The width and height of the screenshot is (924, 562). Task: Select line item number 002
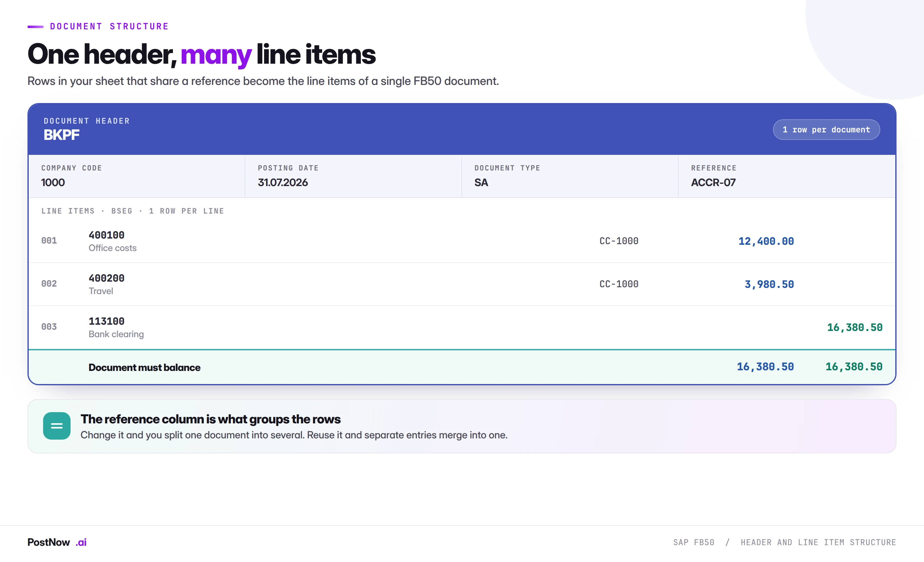click(49, 283)
